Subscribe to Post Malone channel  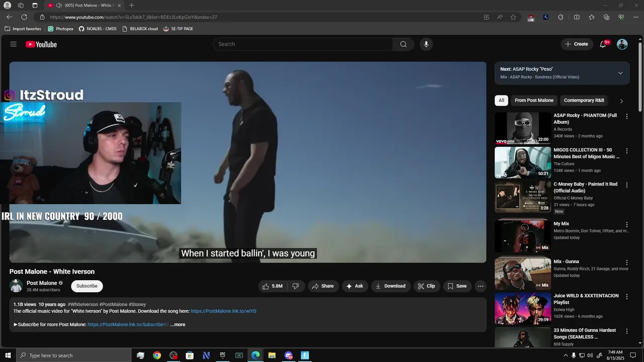click(87, 286)
